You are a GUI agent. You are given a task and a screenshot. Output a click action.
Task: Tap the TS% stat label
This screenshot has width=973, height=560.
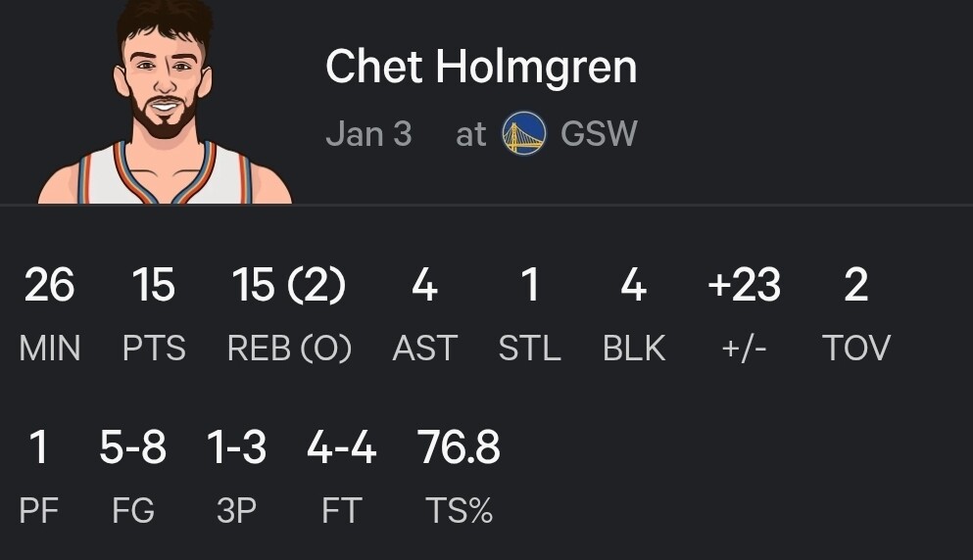point(460,510)
